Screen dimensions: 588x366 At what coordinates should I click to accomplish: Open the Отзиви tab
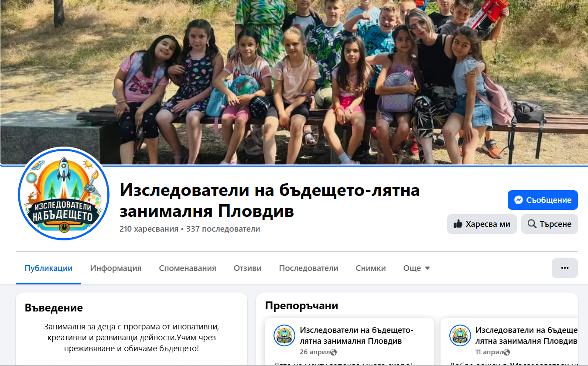pos(248,268)
